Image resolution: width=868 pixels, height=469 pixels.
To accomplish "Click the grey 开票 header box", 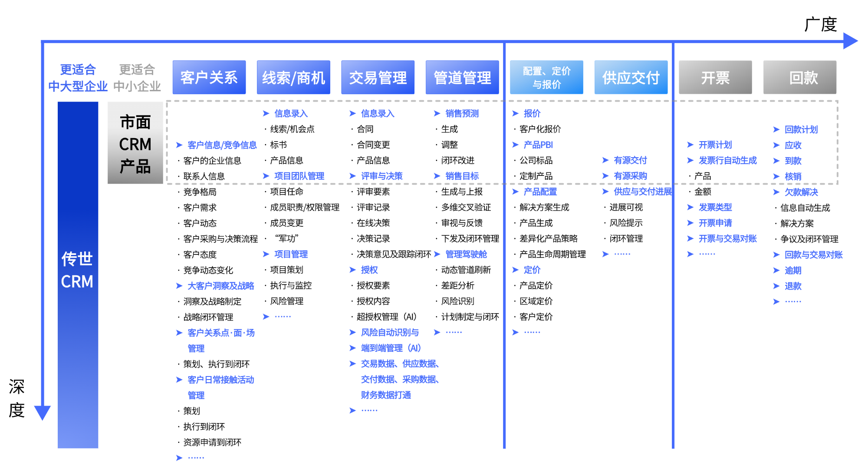I will [x=715, y=77].
